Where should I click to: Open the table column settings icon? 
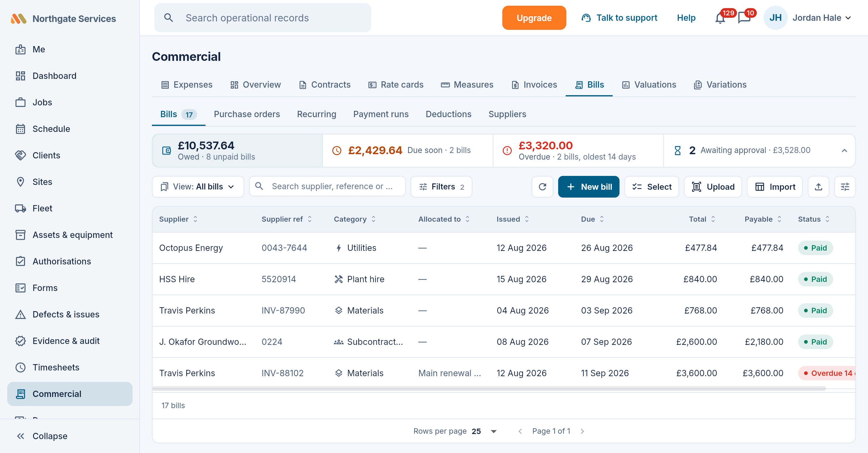(845, 186)
